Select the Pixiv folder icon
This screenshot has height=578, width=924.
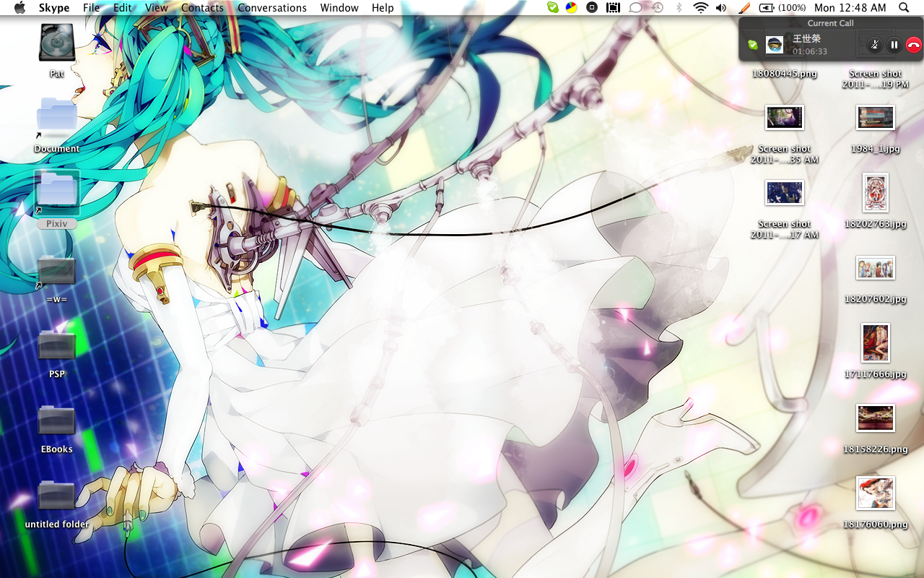point(57,191)
